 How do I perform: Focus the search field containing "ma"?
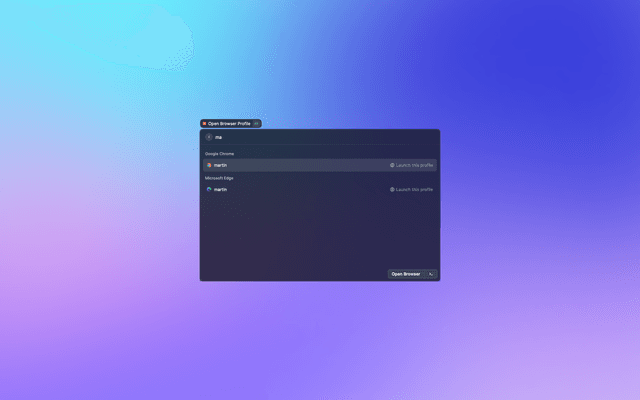click(300, 137)
